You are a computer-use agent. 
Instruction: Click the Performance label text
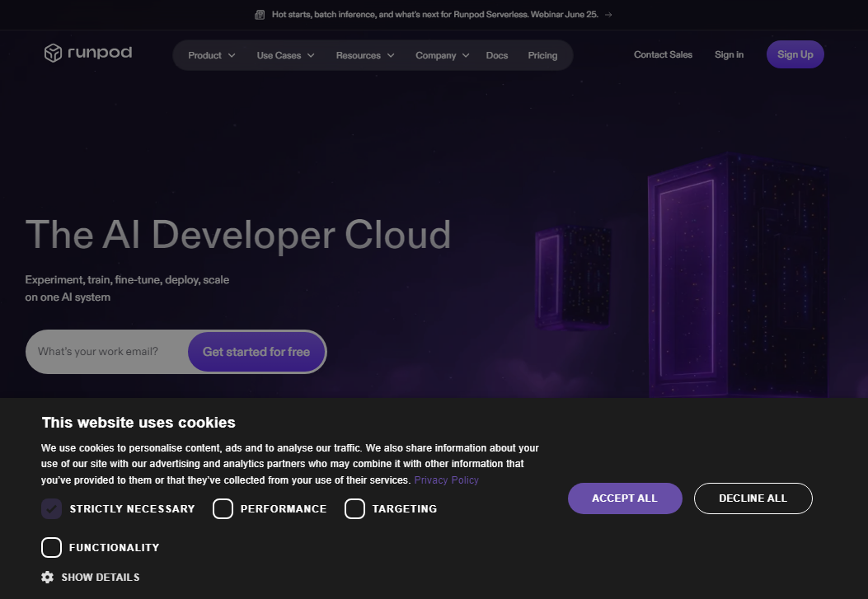point(284,509)
